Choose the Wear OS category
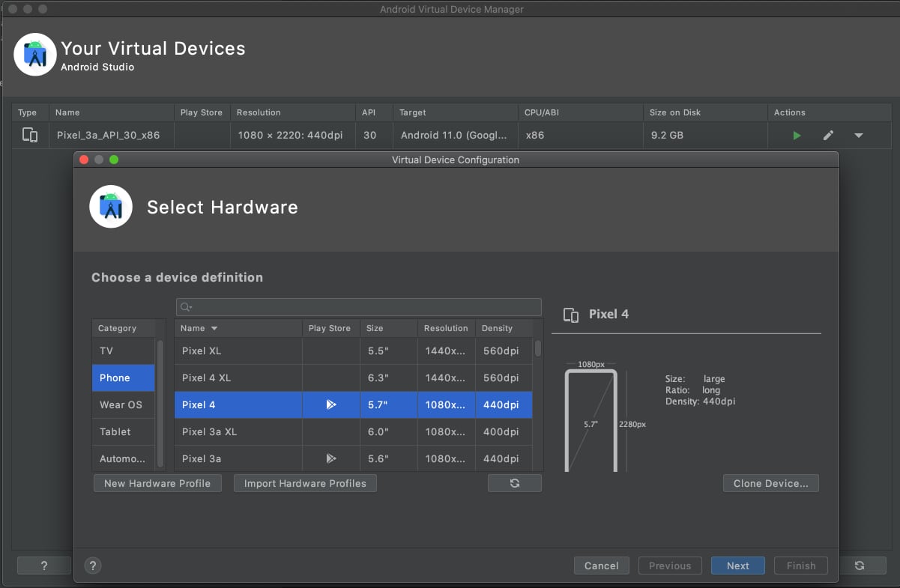900x588 pixels. pyautogui.click(x=124, y=404)
